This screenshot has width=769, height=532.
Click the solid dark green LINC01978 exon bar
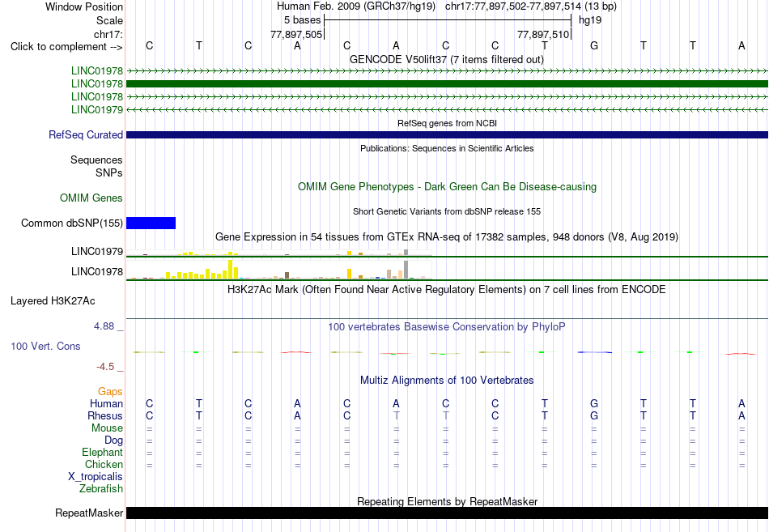click(x=447, y=84)
